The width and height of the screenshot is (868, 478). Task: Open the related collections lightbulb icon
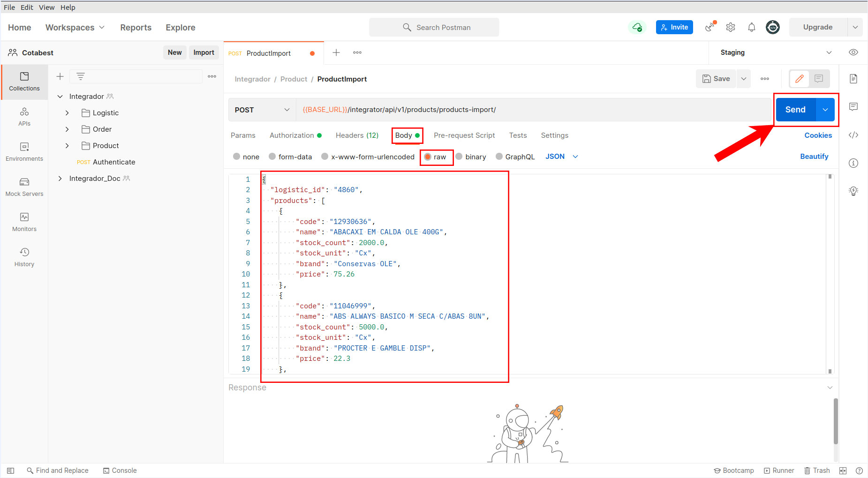click(x=853, y=191)
